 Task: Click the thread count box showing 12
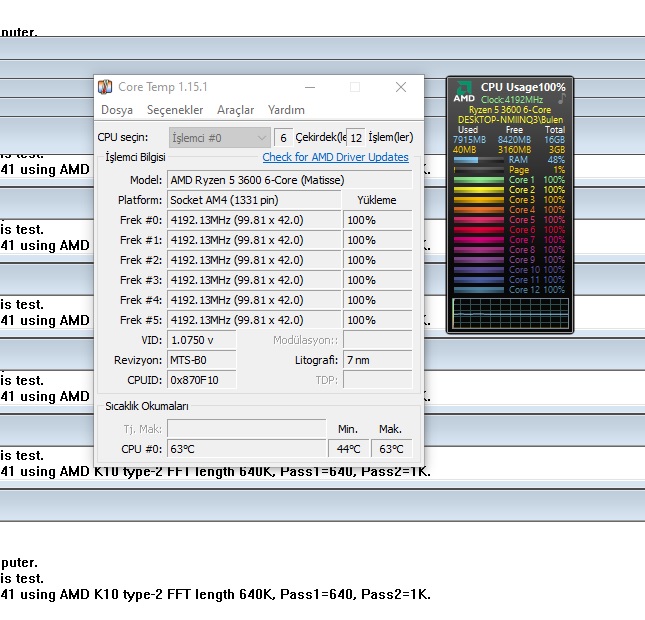(x=356, y=137)
